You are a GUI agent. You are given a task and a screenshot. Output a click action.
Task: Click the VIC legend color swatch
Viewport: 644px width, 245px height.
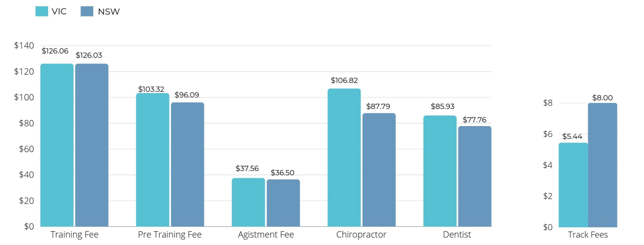(x=42, y=11)
